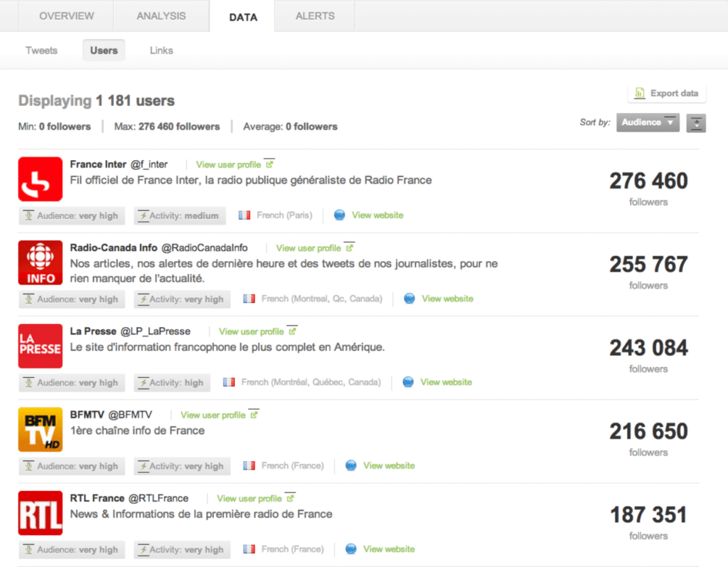Click microphone icon in France Inter audience badge

(28, 216)
